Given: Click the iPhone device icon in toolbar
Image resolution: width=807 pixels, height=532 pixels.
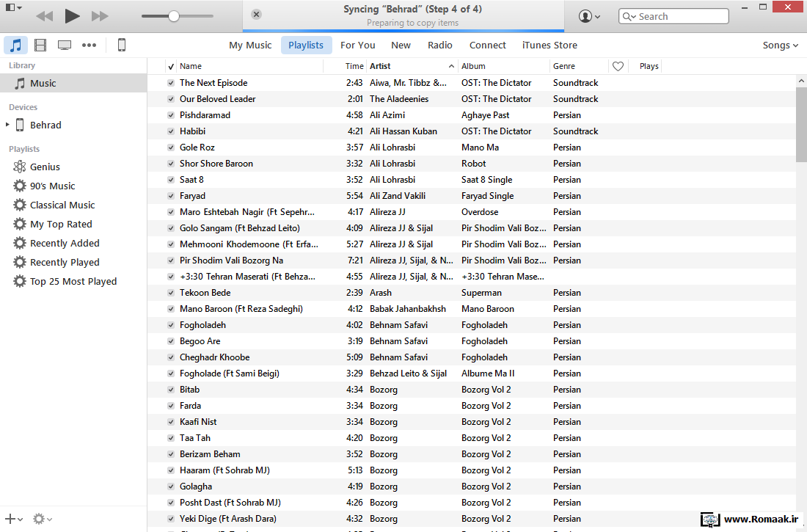Looking at the screenshot, I should 122,45.
